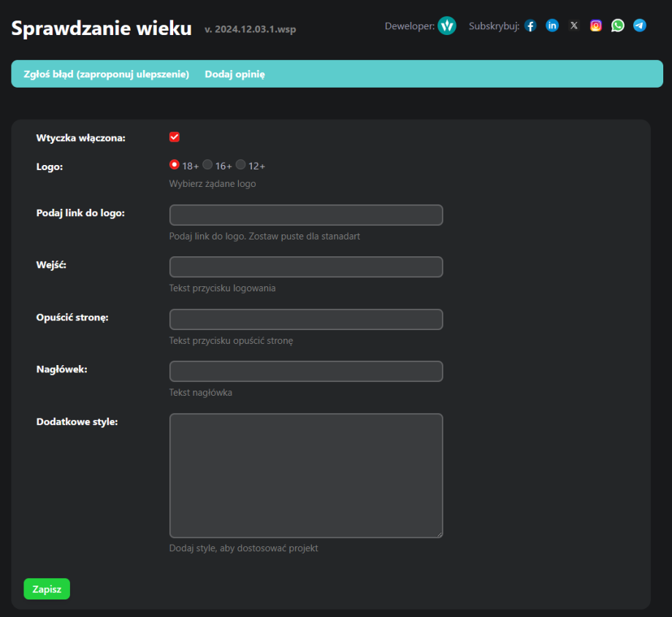Click the 'Podaj link do logo' field
Image resolution: width=672 pixels, height=617 pixels.
305,215
